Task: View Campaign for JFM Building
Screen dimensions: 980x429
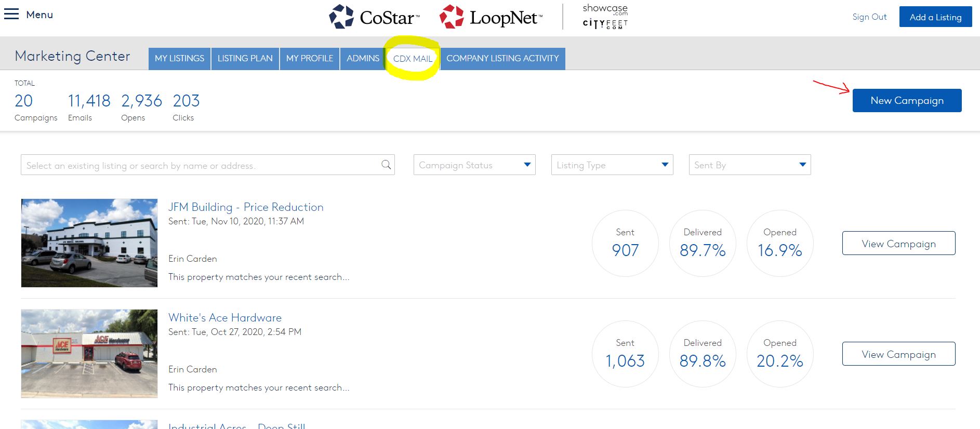Action: point(898,243)
